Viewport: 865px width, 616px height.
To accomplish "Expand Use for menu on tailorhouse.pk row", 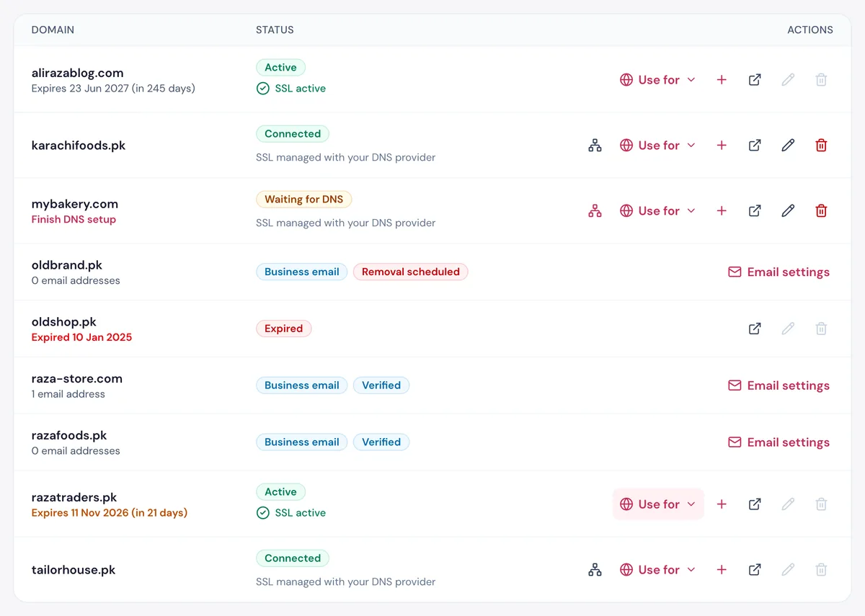I will (657, 570).
